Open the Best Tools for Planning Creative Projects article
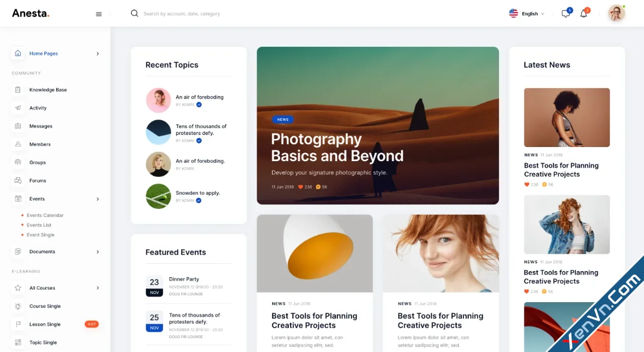The height and width of the screenshot is (352, 644). 561,169
